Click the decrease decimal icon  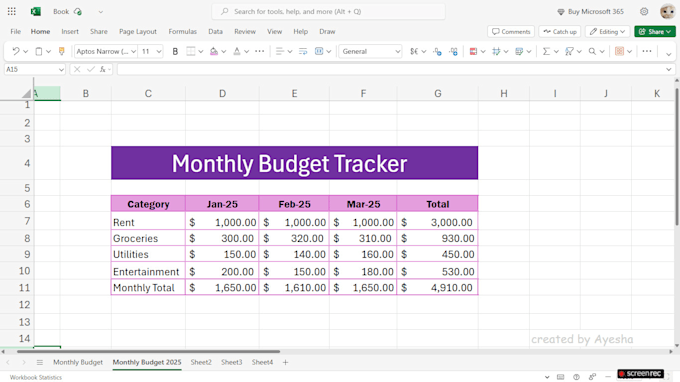click(438, 51)
